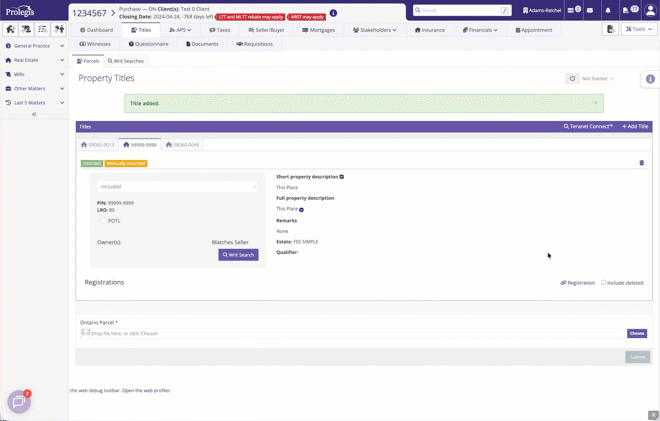The height and width of the screenshot is (421, 660).
Task: Expand Other Matters in sidebar
Action: 35,89
